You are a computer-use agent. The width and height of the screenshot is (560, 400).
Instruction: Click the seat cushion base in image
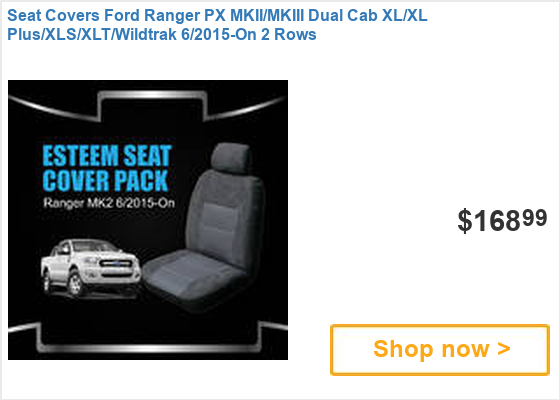[195, 277]
